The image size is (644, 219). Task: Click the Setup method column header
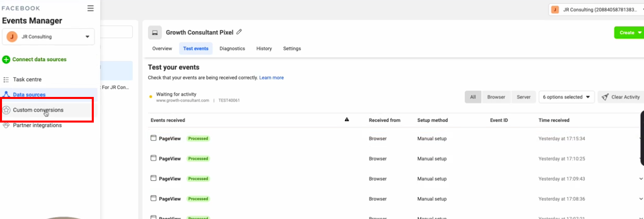click(x=432, y=120)
